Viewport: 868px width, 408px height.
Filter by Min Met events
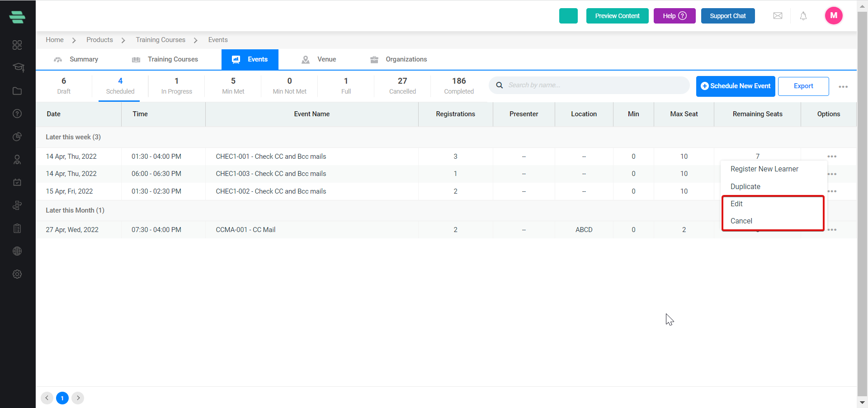[x=233, y=86]
